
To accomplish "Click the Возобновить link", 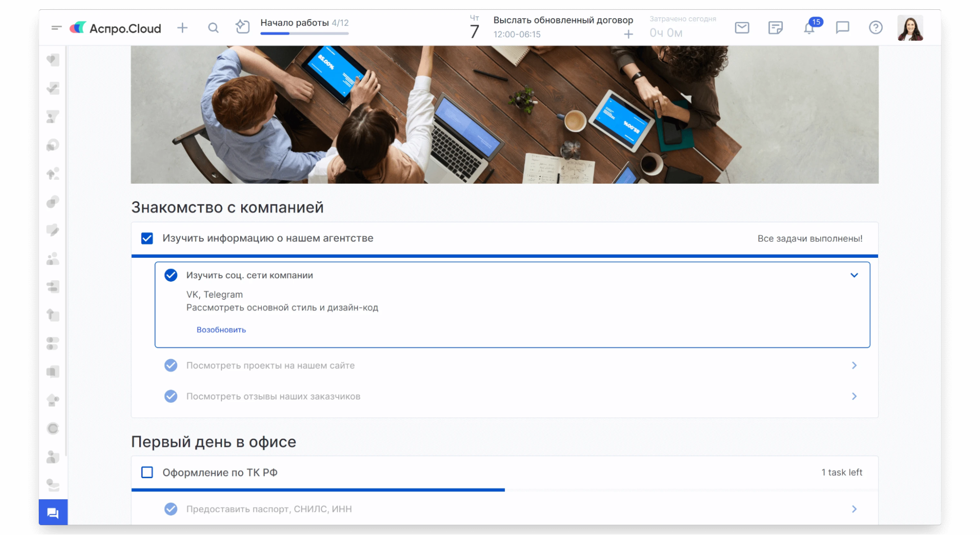I will [221, 330].
